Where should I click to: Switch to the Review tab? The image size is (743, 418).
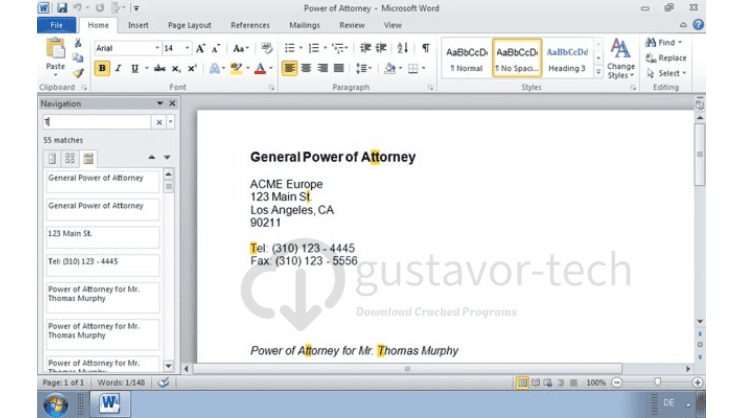click(x=352, y=25)
